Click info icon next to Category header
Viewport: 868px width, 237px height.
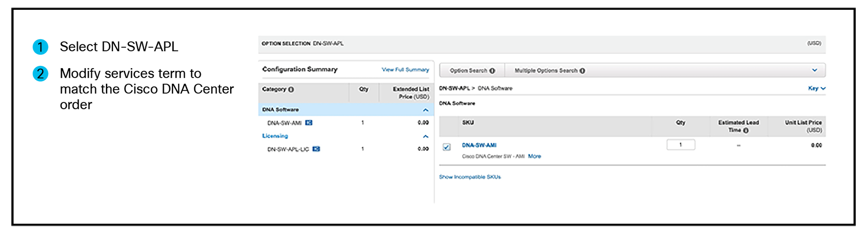pos(291,89)
